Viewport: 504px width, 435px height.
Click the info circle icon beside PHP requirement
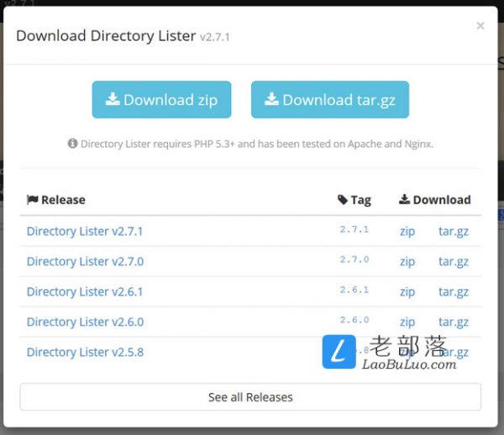(72, 144)
